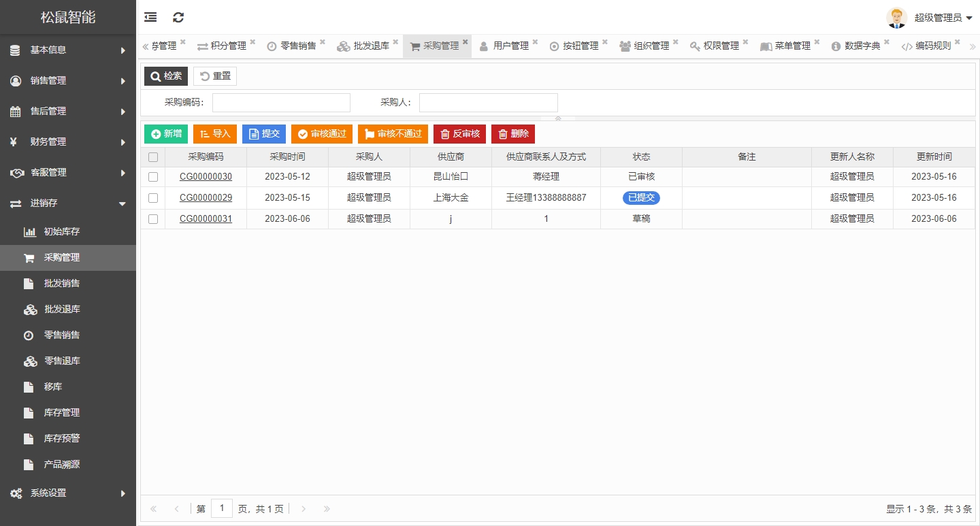Click the orange 导入 import button

[215, 134]
